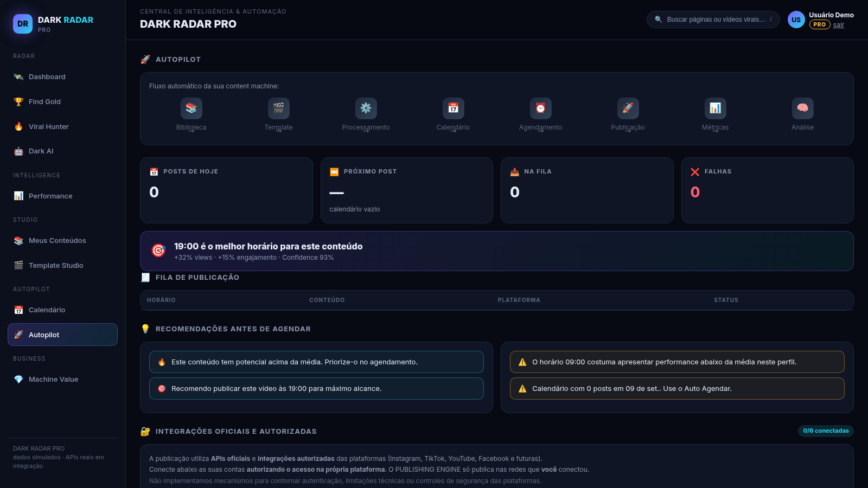This screenshot has width=868, height=488.
Task: Click the Recomendações lightbulb icon
Action: [x=145, y=329]
